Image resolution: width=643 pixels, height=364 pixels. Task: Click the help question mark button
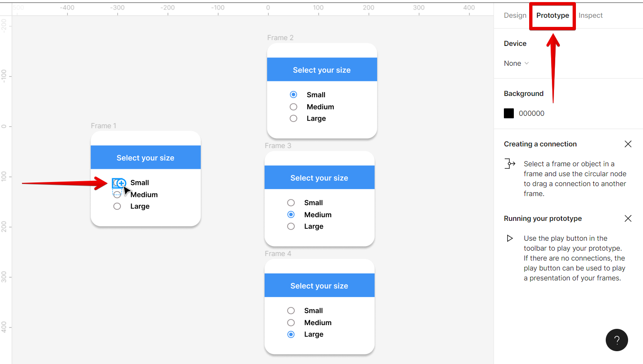click(x=617, y=340)
